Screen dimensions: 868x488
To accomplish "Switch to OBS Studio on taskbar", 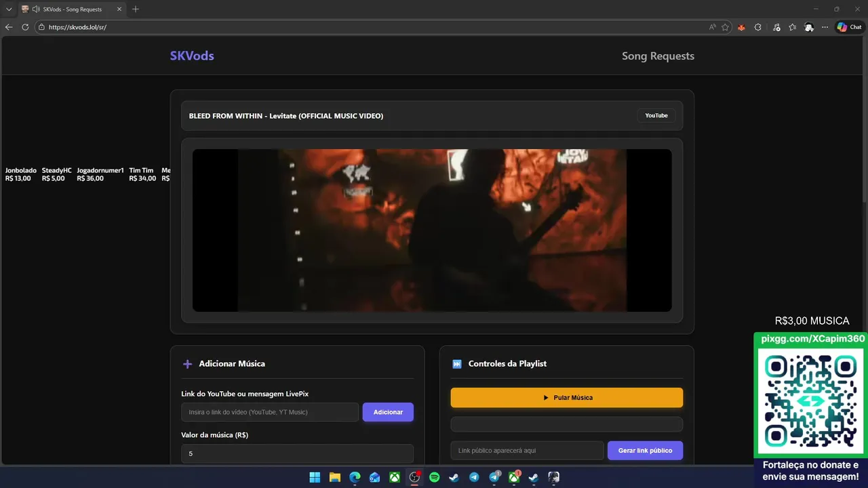I will [x=414, y=477].
